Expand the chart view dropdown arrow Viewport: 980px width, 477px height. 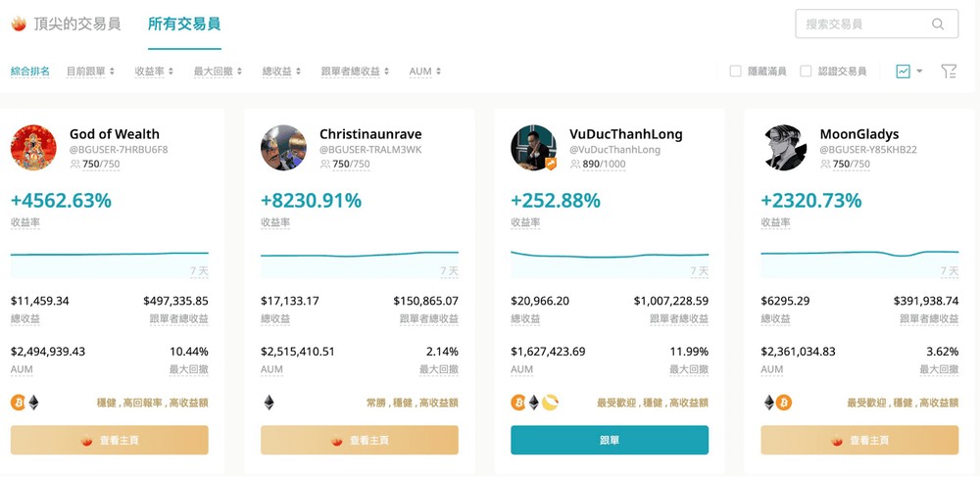(x=919, y=72)
